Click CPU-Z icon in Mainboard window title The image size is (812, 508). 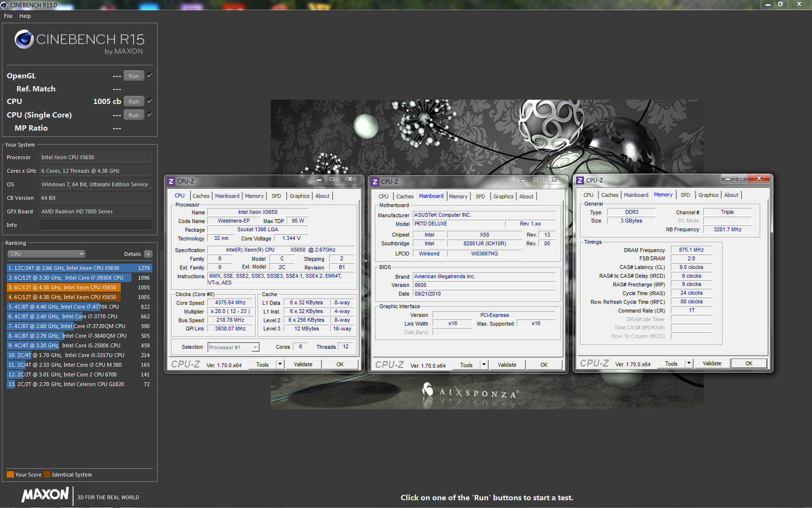[375, 182]
